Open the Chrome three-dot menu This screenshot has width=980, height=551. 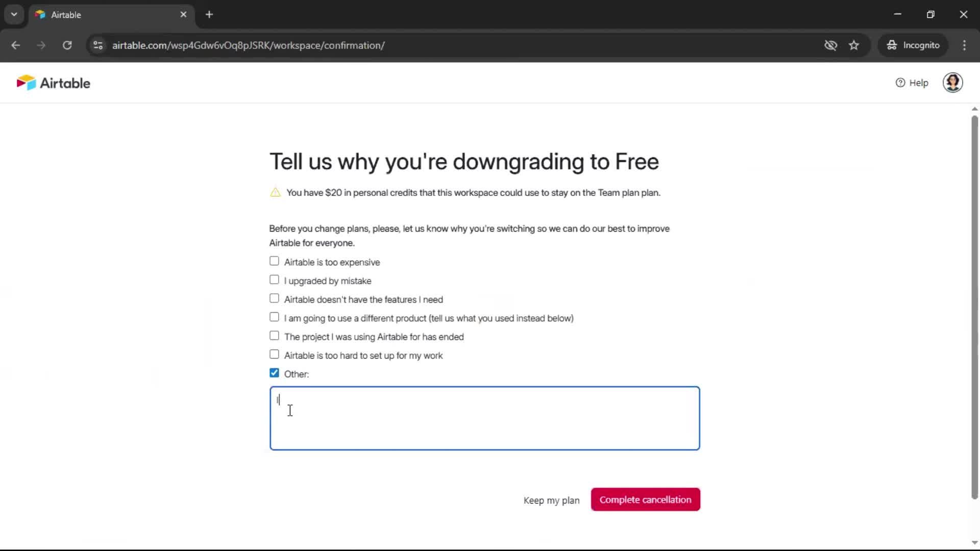coord(964,45)
